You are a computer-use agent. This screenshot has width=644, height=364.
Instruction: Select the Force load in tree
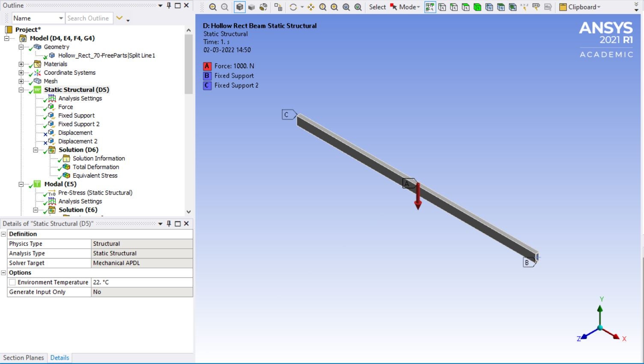tap(66, 107)
